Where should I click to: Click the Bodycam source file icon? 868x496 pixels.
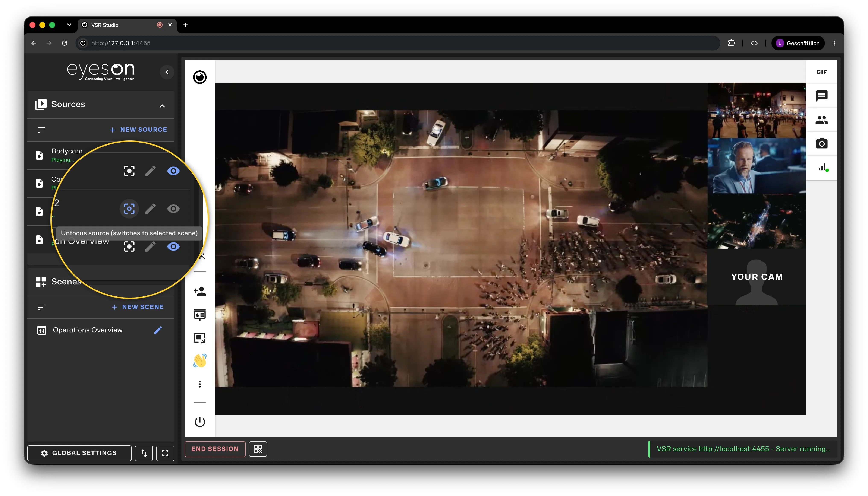[40, 155]
